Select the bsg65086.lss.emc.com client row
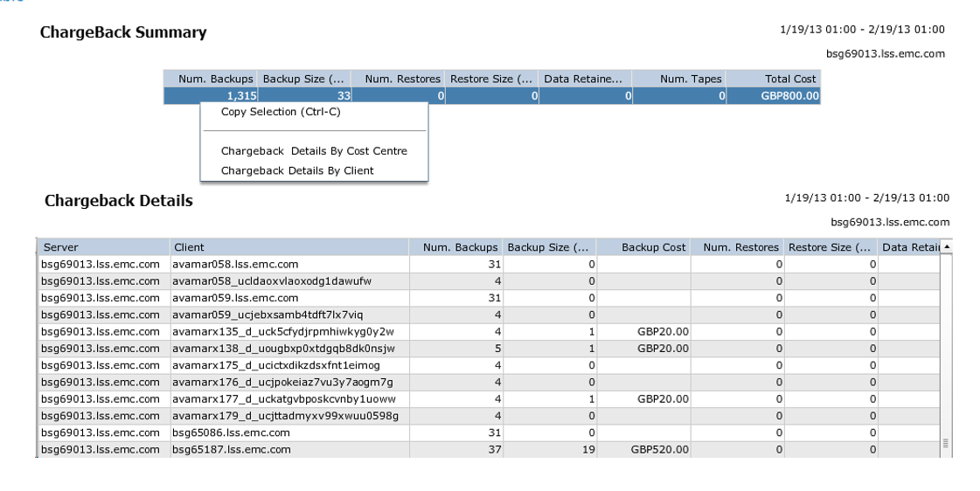Screen dimensions: 980x491 [x=232, y=432]
